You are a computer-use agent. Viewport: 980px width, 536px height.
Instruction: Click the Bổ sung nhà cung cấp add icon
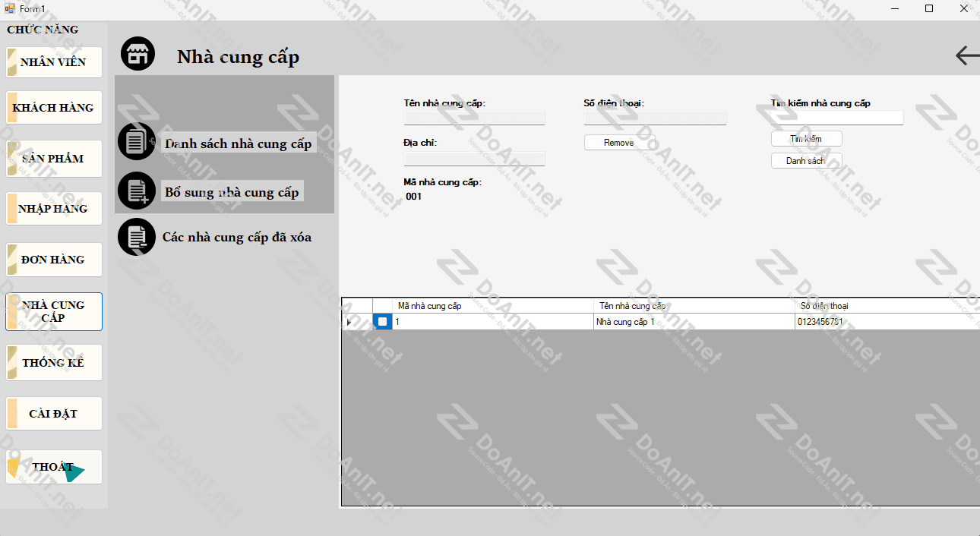tap(137, 191)
